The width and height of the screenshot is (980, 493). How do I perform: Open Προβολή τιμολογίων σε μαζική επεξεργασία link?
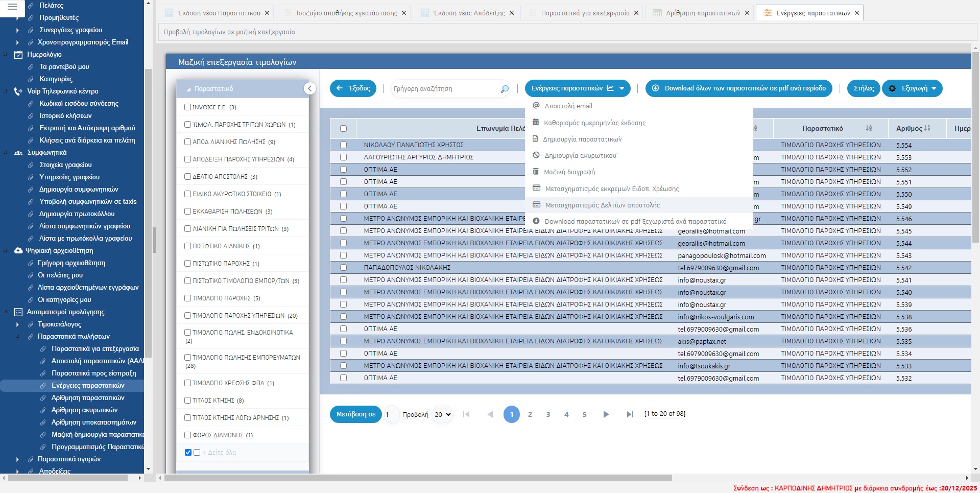(229, 32)
